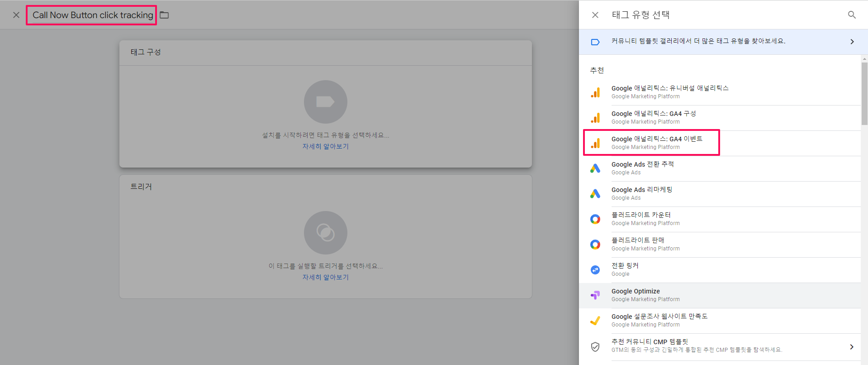Click Google Ads remarketing logo icon
Viewport: 868px width, 365px height.
pos(595,194)
